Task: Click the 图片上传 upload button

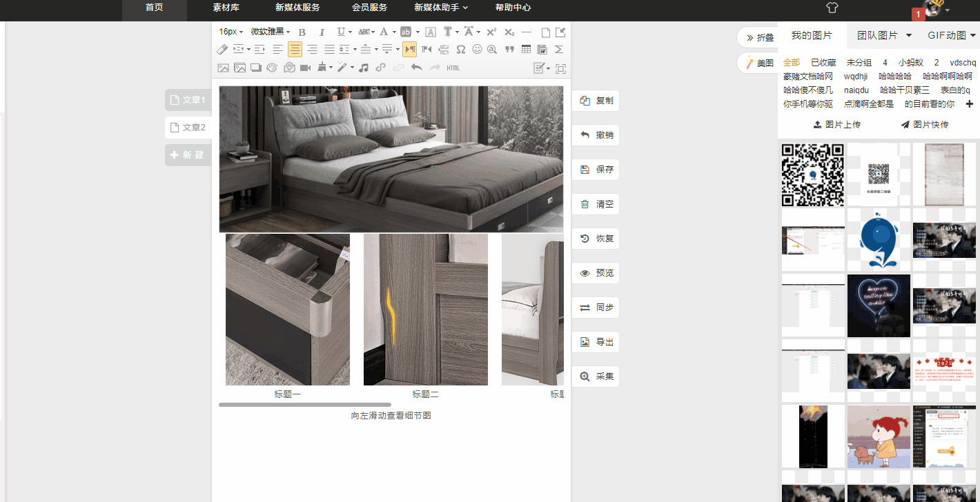Action: (x=836, y=125)
